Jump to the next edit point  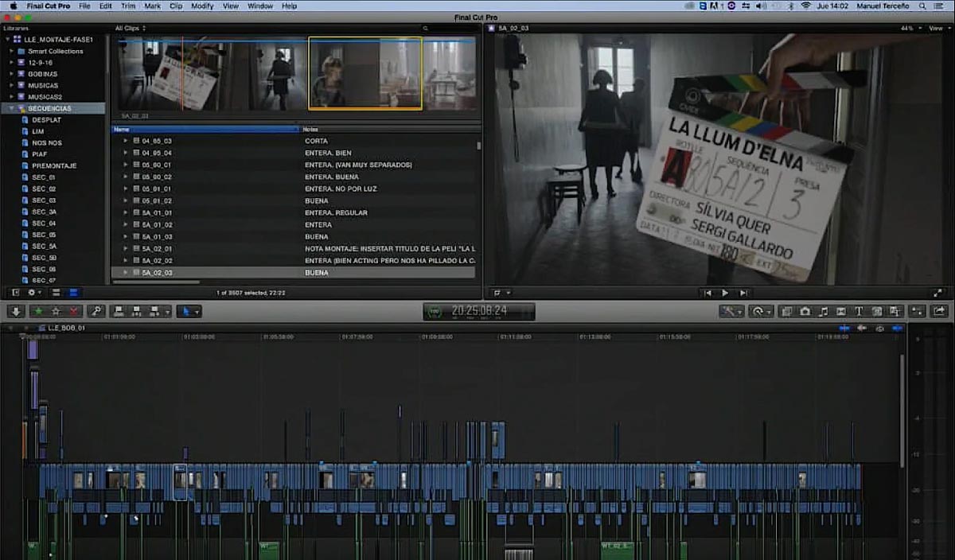[743, 293]
